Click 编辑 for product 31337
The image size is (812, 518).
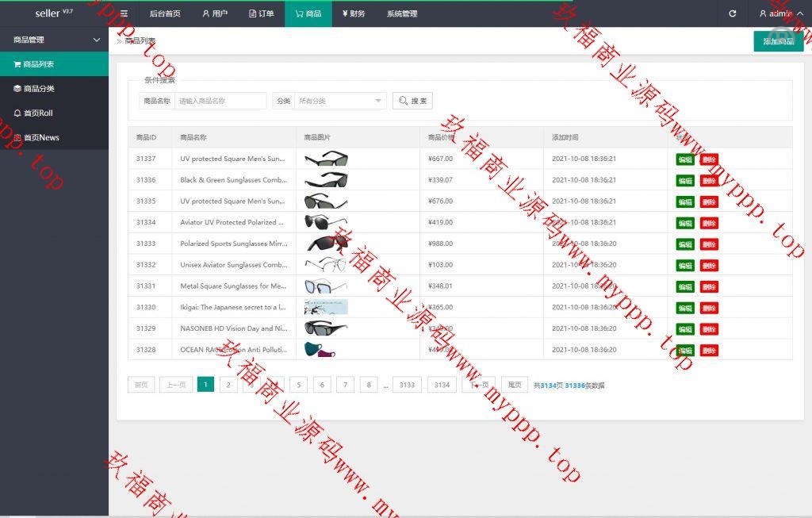685,159
